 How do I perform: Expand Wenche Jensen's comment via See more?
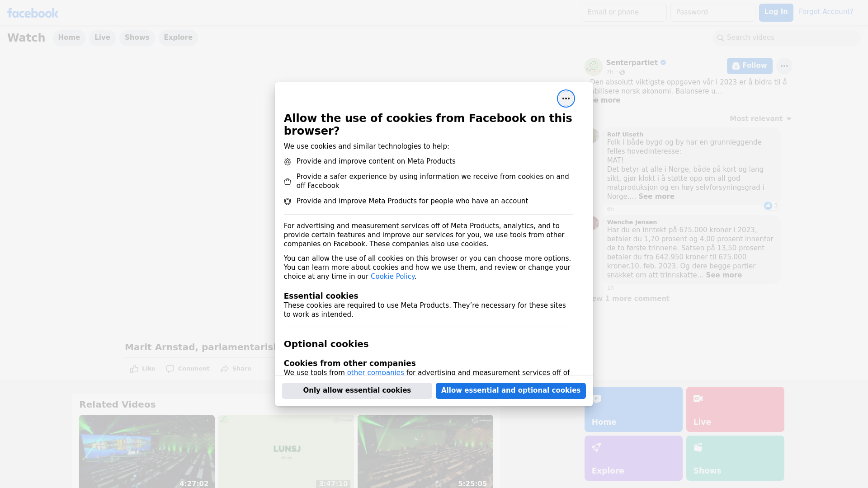coord(724,275)
